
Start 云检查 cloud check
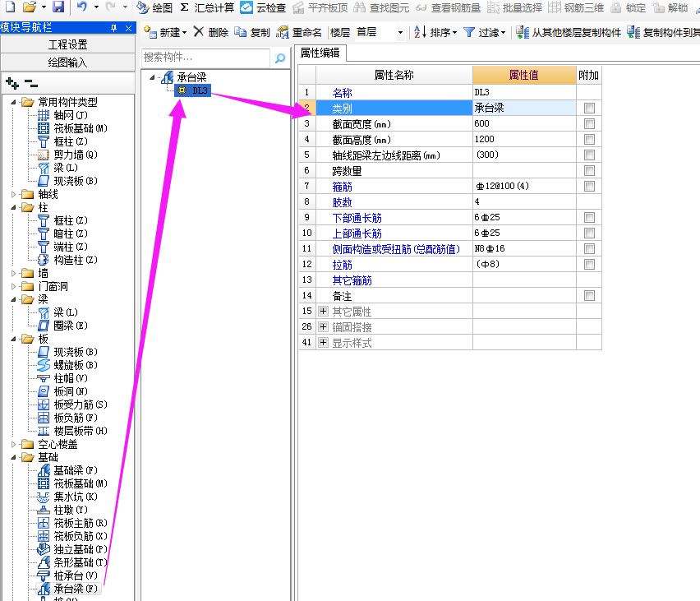click(x=263, y=7)
